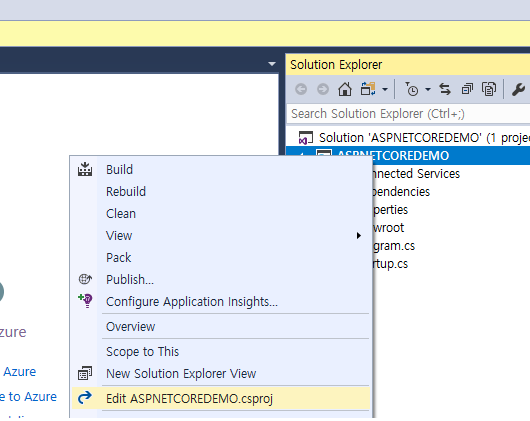The image size is (530, 421).
Task: Open the Switch Views dropdown arrow
Action: (x=385, y=90)
